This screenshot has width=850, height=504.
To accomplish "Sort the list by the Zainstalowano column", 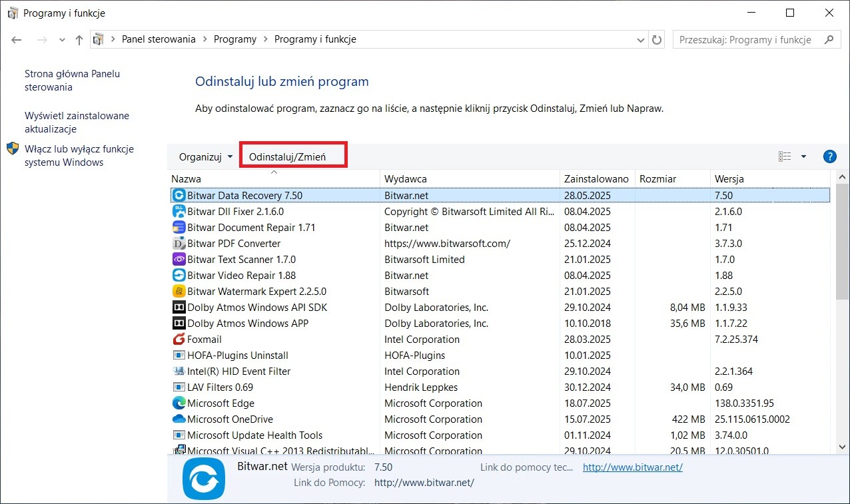I will pyautogui.click(x=597, y=179).
